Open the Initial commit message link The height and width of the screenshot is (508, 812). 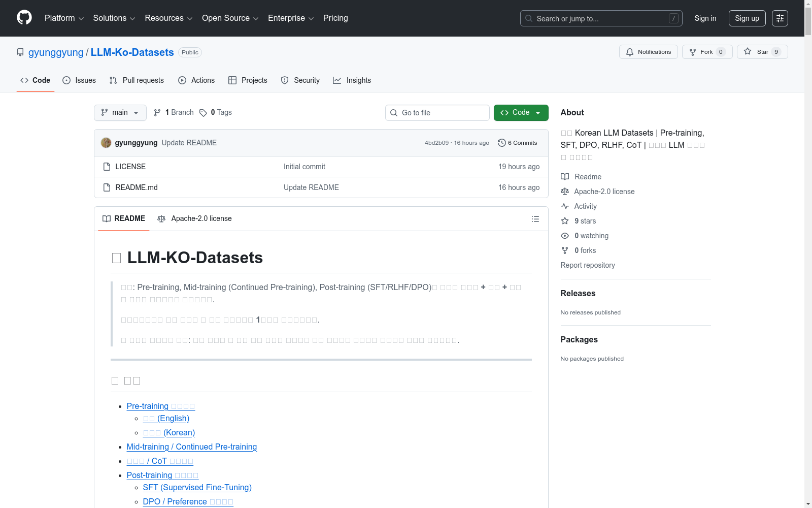[304, 167]
